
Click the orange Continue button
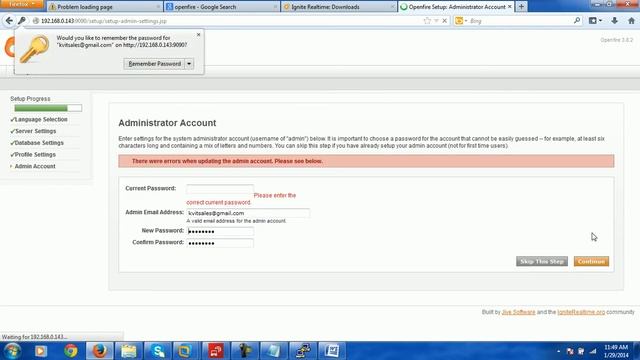click(591, 261)
